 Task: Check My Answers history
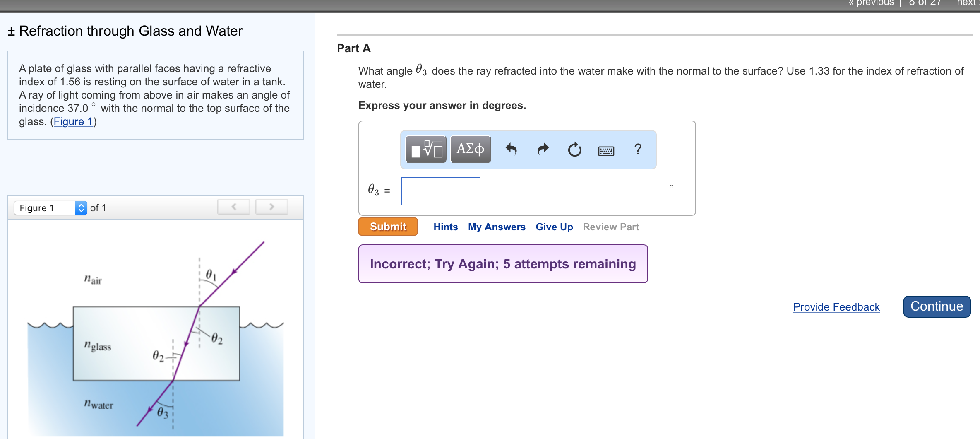(x=496, y=227)
